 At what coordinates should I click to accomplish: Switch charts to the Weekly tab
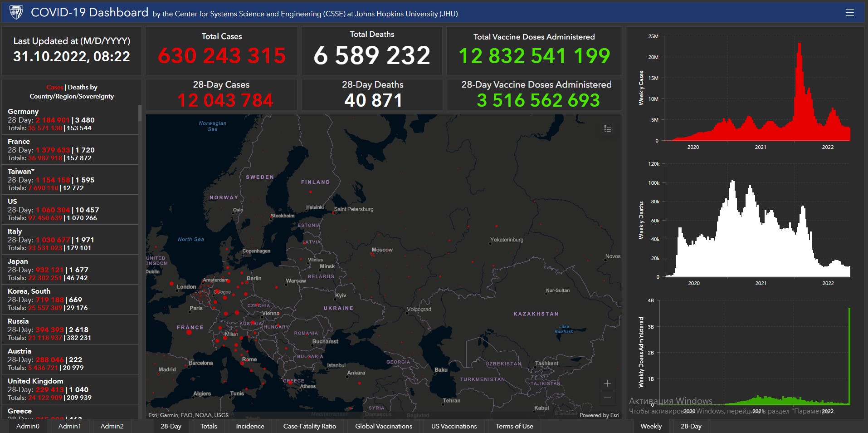point(651,426)
